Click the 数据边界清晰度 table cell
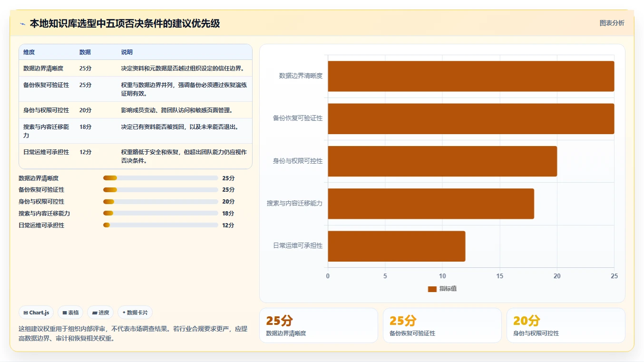The image size is (644, 362). (x=43, y=68)
